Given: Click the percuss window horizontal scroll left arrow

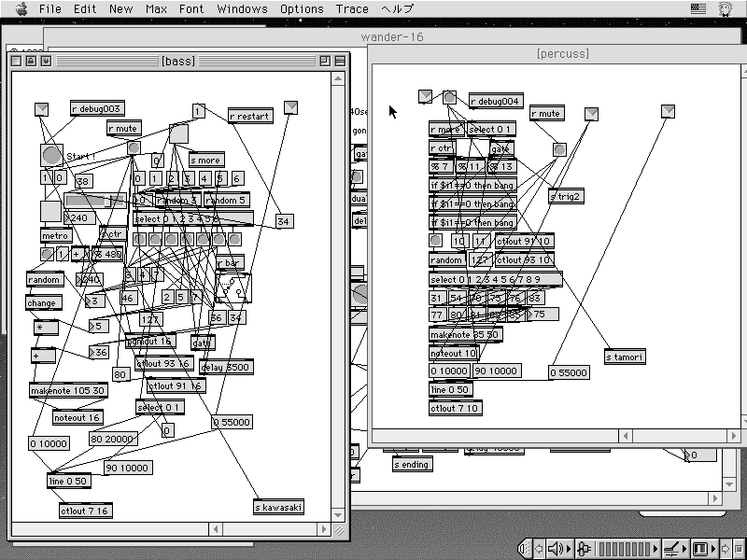Looking at the screenshot, I should (626, 436).
